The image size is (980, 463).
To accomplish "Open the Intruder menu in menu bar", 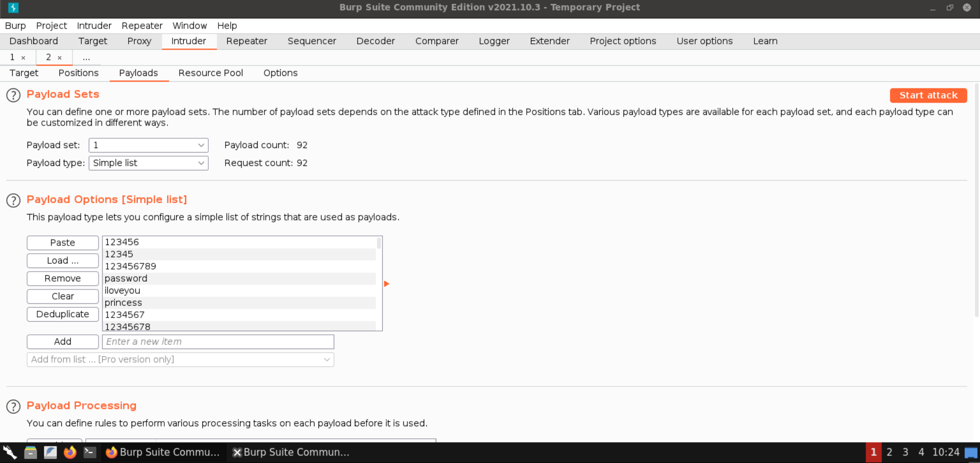I will 94,26.
